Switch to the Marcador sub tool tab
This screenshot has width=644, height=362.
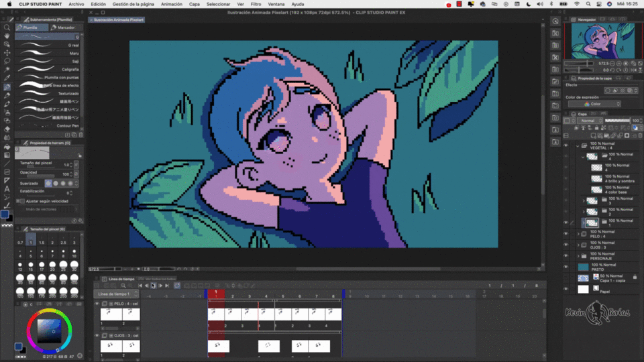66,27
